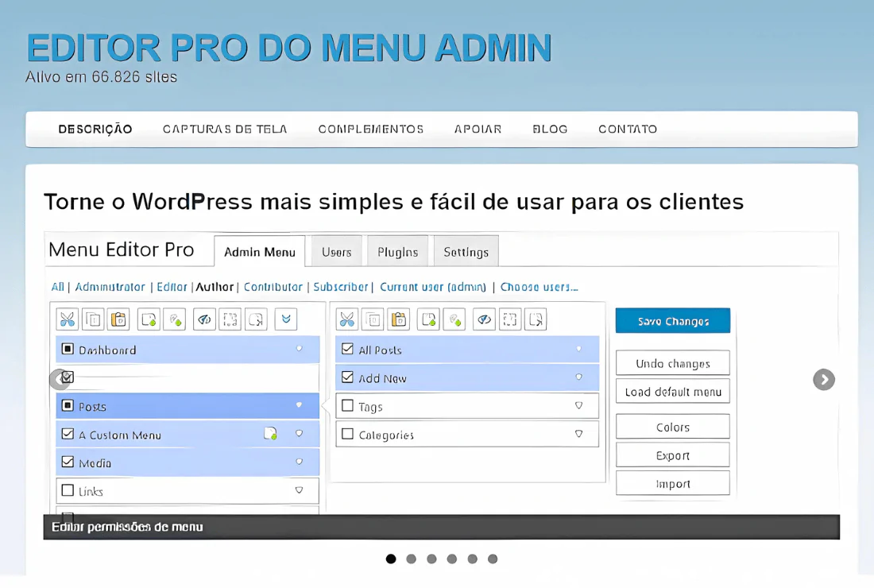Expand the Media item properties arrow
Image resolution: width=874 pixels, height=588 pixels.
point(300,462)
